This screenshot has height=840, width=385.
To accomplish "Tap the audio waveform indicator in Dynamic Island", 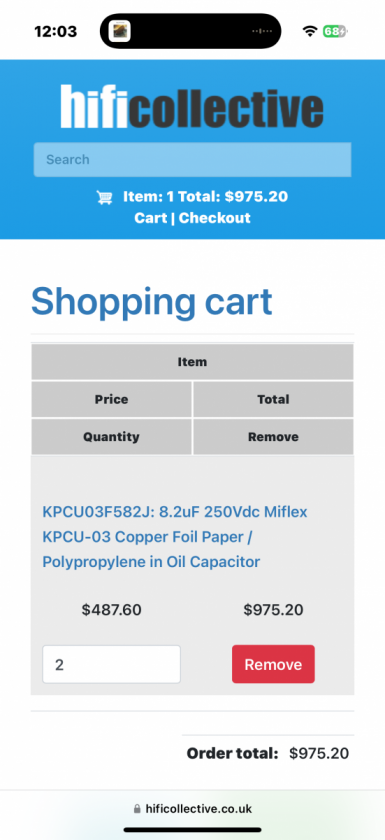I will tap(262, 31).
